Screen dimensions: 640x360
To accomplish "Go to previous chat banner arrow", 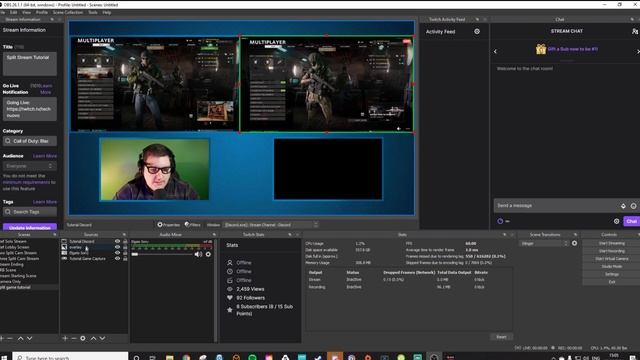I will click(x=496, y=51).
